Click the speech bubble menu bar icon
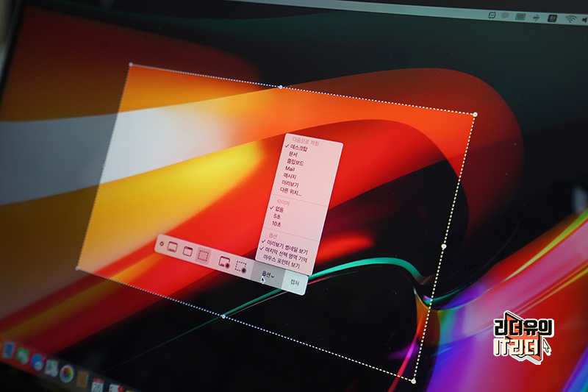 (505, 15)
